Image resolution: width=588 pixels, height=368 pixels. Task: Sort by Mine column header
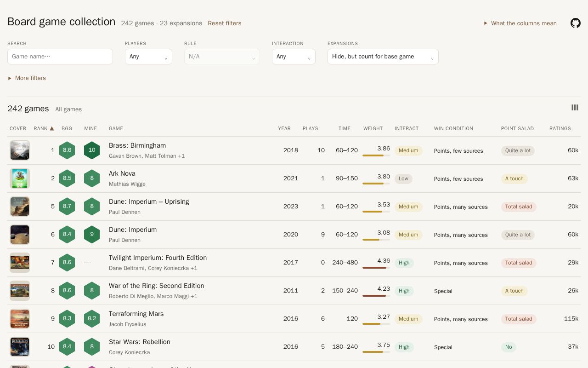pos(90,128)
